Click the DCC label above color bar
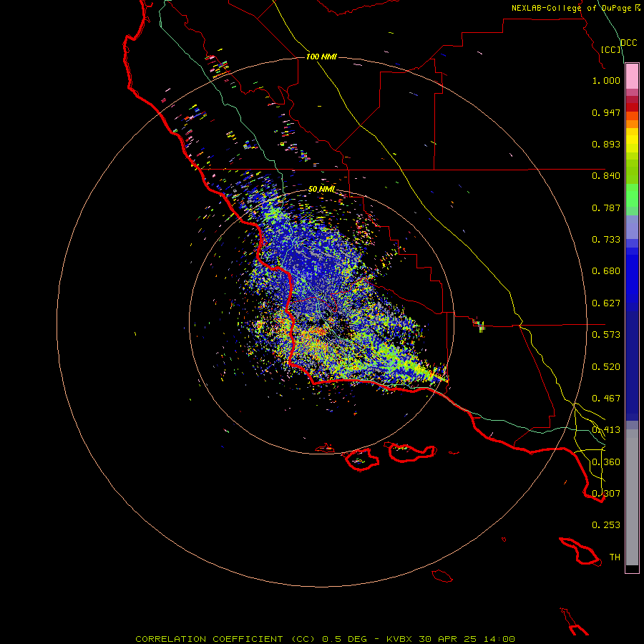The image size is (644, 644). coord(628,43)
